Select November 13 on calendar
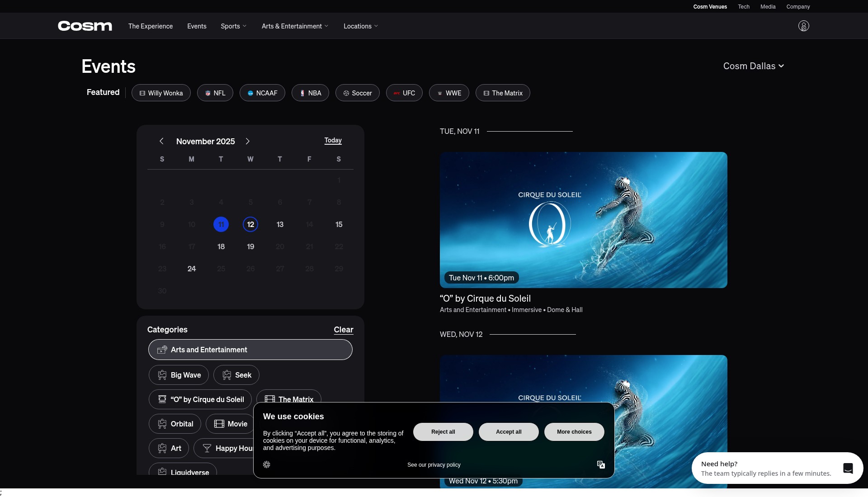Viewport: 868px width, 497px height. [x=280, y=224]
